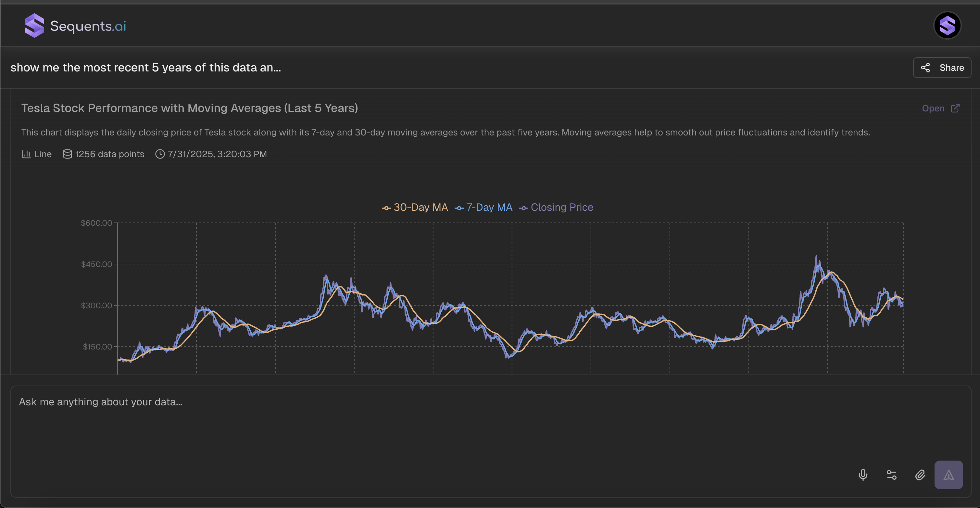The width and height of the screenshot is (980, 508).
Task: Click the Line chart type icon
Action: pyautogui.click(x=26, y=154)
